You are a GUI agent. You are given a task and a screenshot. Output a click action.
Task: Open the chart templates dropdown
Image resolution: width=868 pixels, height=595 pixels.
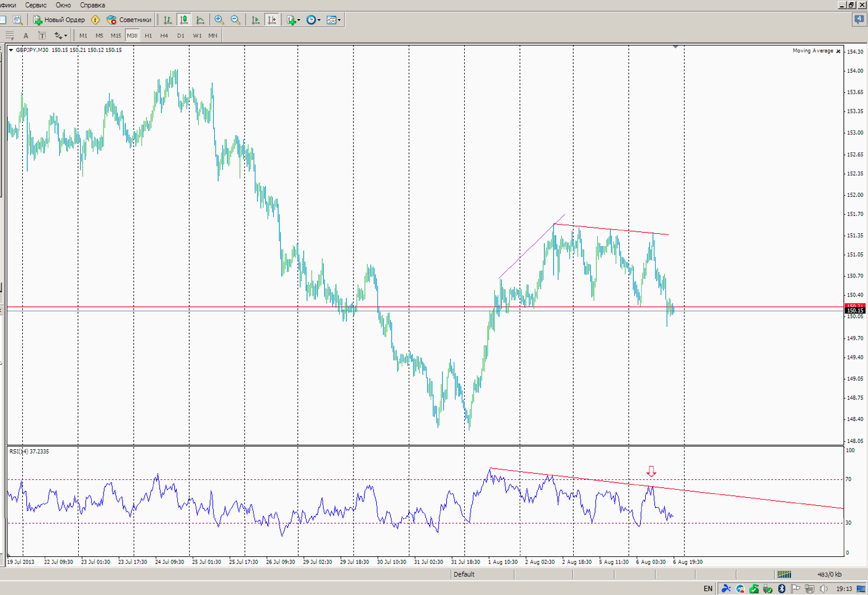pos(334,20)
